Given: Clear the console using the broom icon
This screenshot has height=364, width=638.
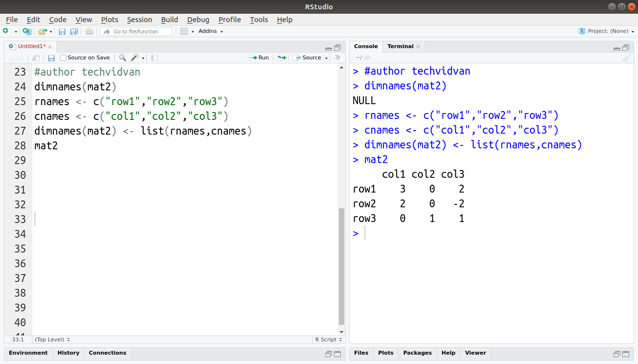Looking at the screenshot, I should [x=627, y=57].
